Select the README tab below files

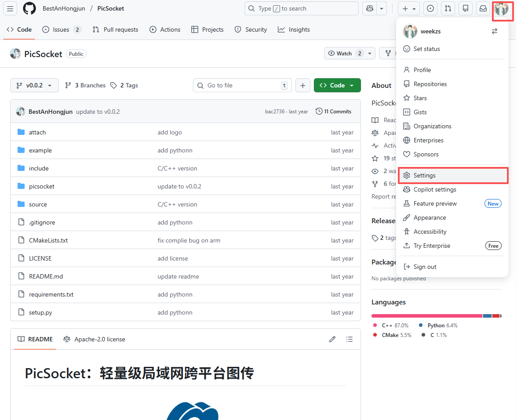click(x=35, y=339)
